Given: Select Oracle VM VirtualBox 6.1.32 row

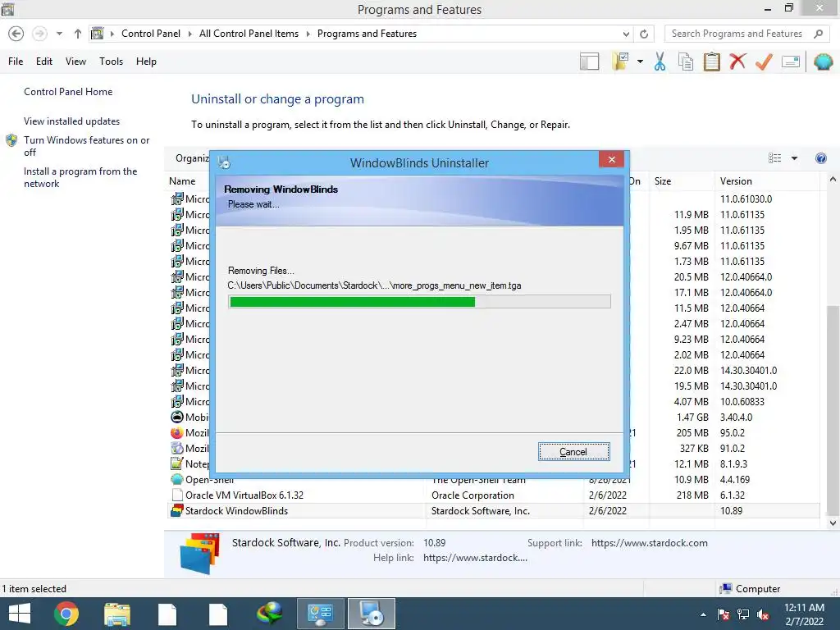Looking at the screenshot, I should click(493, 495).
